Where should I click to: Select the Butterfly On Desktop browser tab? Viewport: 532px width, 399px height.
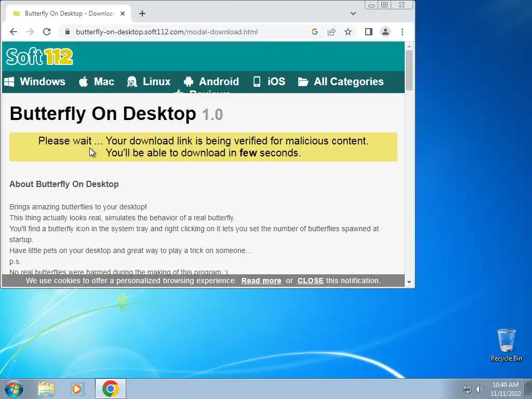(x=68, y=14)
